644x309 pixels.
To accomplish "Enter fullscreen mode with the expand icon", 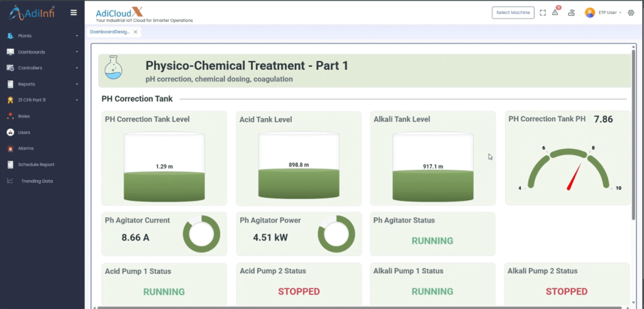I will [x=543, y=13].
